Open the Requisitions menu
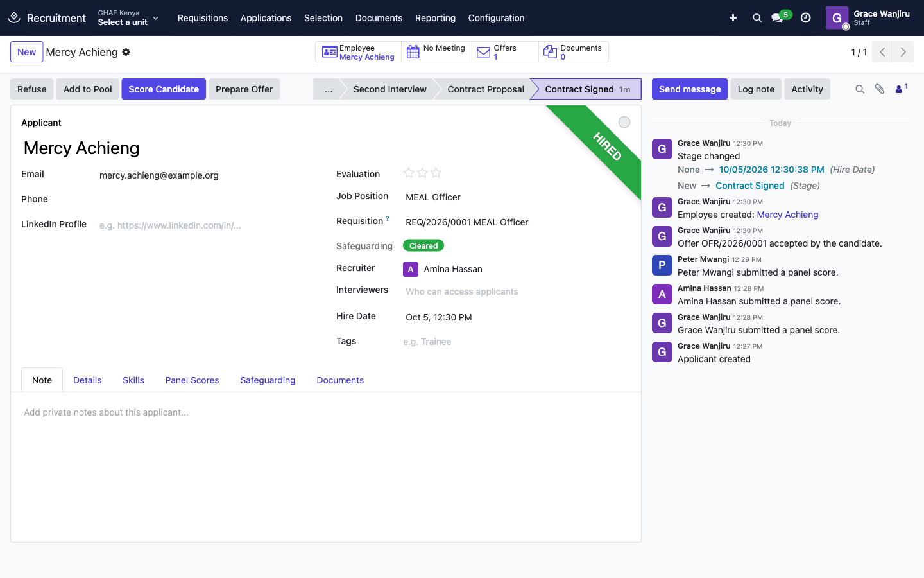The width and height of the screenshot is (924, 578). coord(203,18)
